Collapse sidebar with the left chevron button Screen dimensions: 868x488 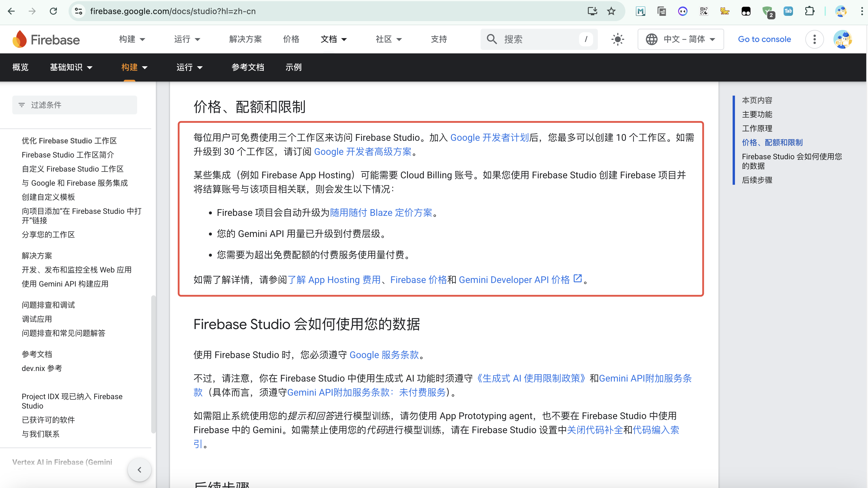[139, 470]
